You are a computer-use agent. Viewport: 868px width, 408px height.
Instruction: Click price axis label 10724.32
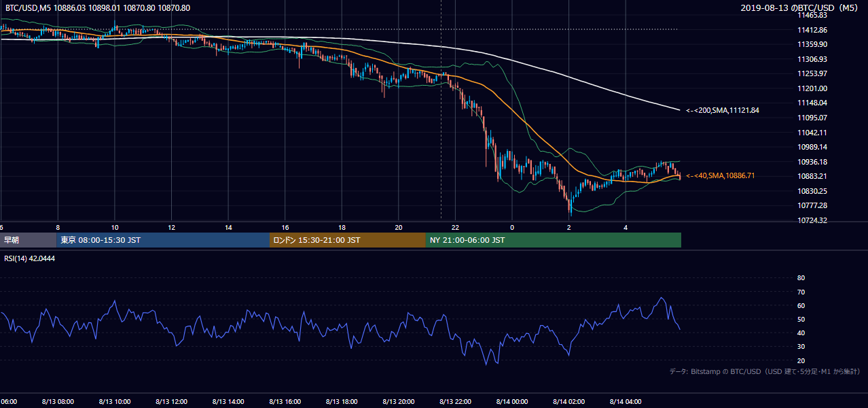coord(812,220)
